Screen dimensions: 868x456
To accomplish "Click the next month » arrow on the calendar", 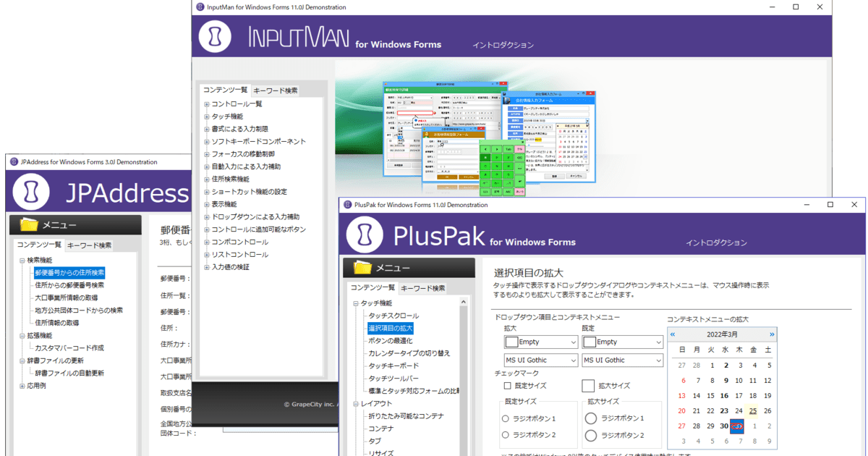I will [773, 334].
